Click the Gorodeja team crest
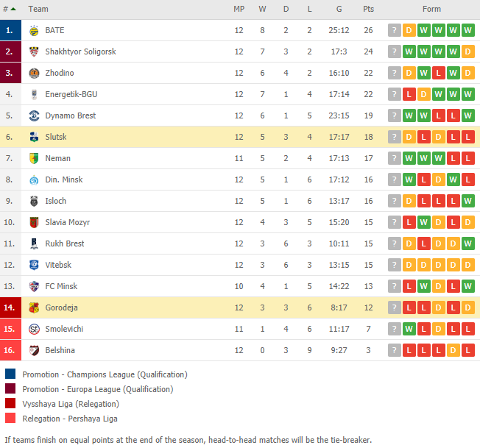The image size is (480, 448). coord(34,307)
